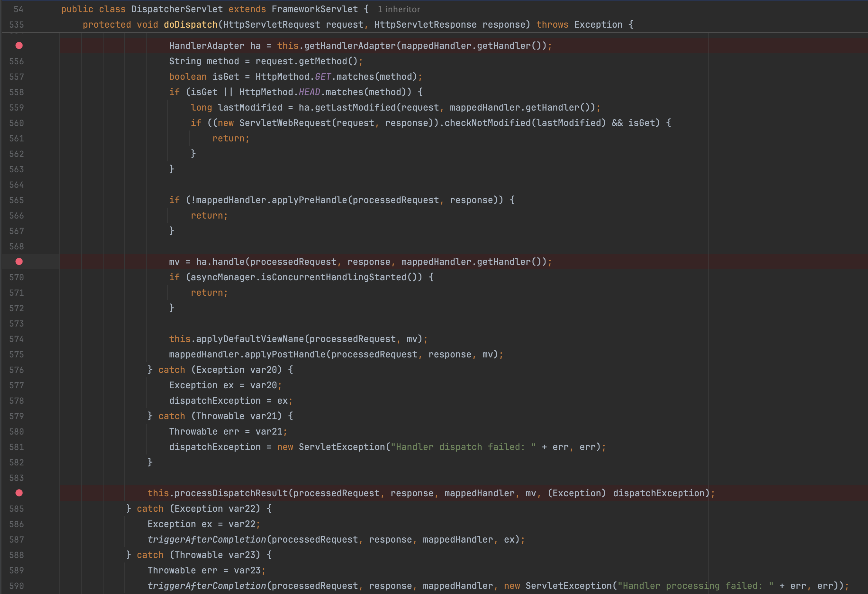The width and height of the screenshot is (868, 594).
Task: Click the '1 inheritor' inlay hint
Action: 399,9
